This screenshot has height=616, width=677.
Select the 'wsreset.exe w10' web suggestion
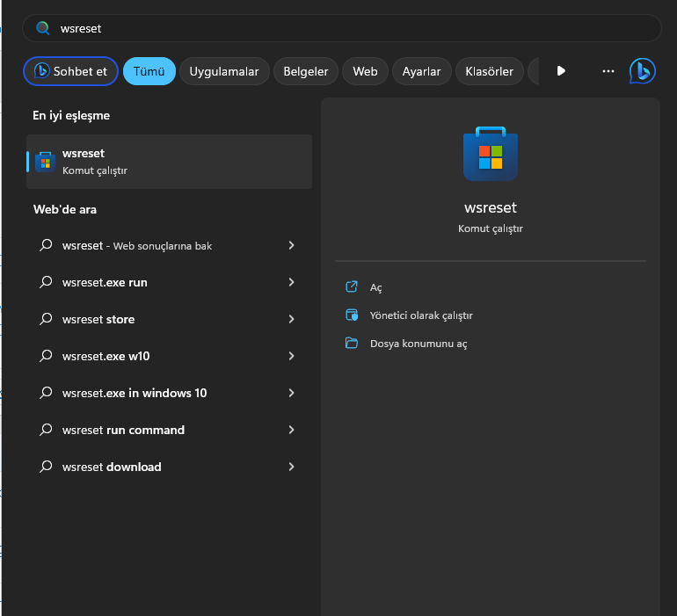169,356
